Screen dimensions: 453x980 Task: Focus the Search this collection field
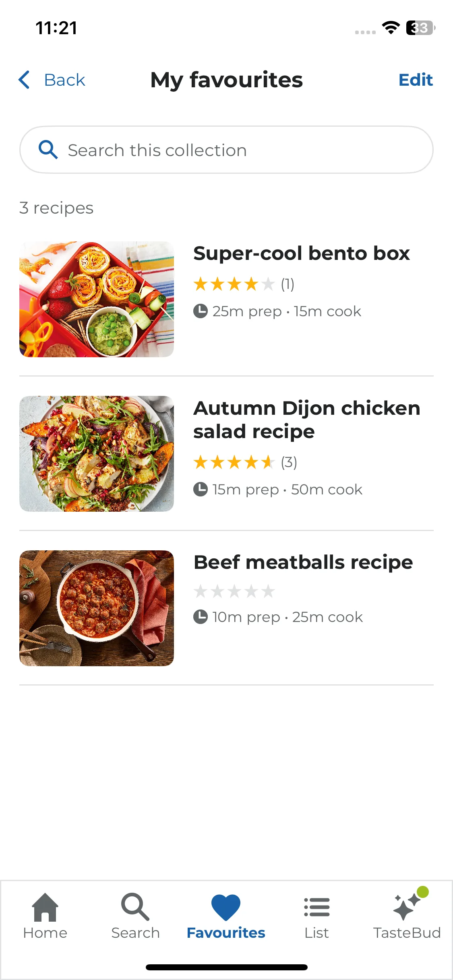click(226, 150)
